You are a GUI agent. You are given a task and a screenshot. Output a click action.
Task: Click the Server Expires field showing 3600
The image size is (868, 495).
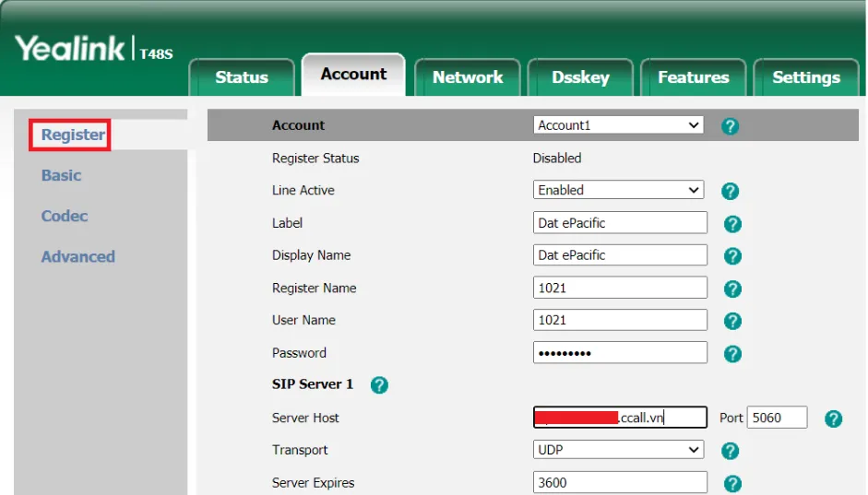click(x=620, y=482)
